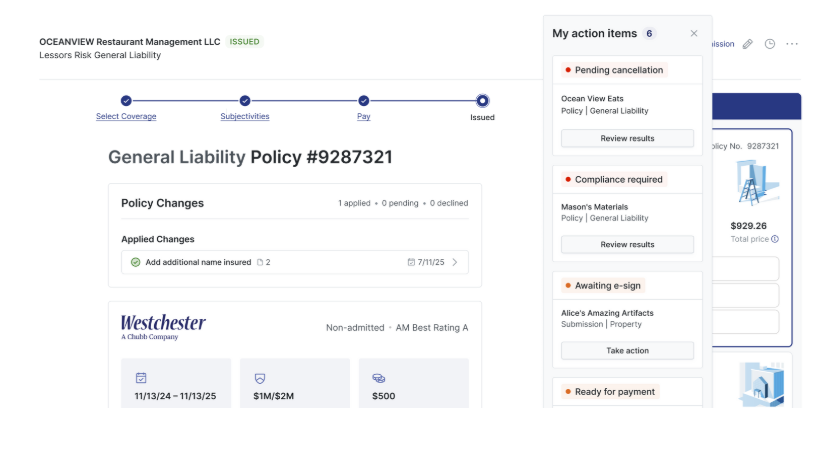Image resolution: width=814 pixels, height=463 pixels.
Task: Open the three-dot more options menu
Action: click(x=792, y=44)
